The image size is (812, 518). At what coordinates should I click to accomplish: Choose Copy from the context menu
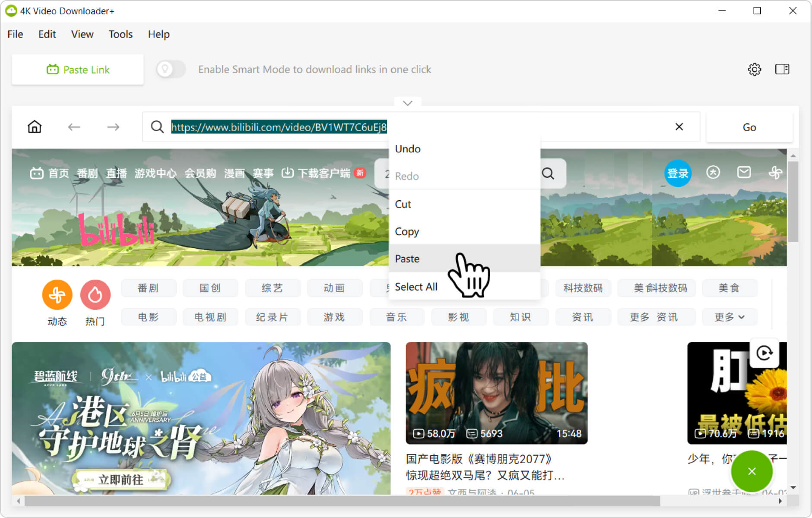point(465,231)
